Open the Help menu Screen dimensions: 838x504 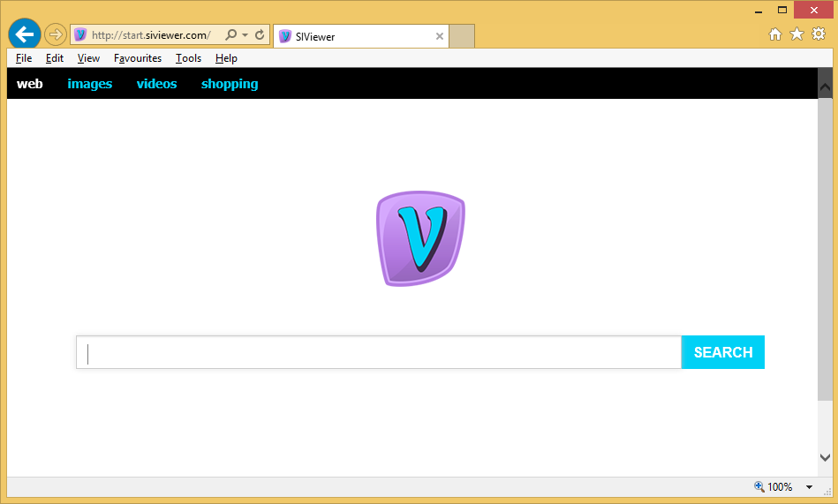pyautogui.click(x=226, y=58)
